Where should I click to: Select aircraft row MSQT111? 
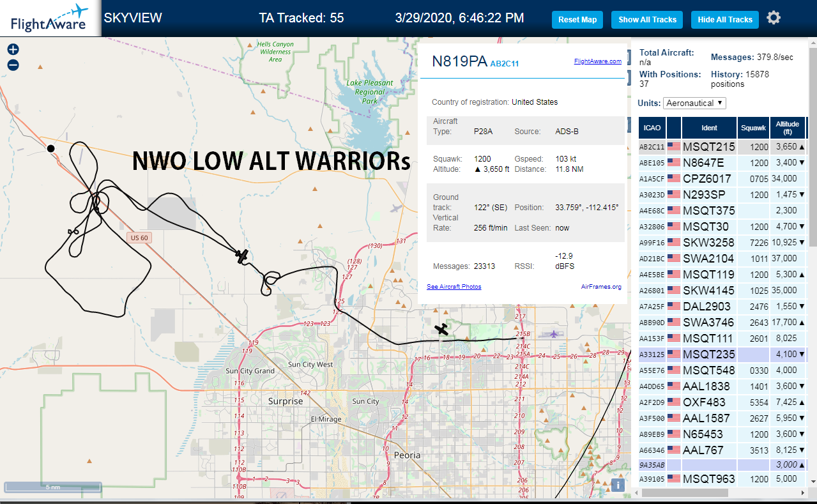(x=723, y=338)
